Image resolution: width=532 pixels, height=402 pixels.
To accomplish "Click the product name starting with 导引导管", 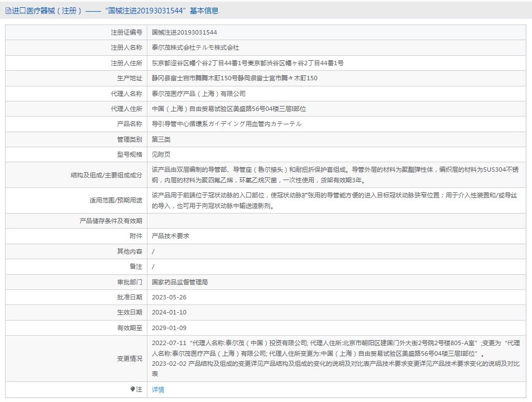I will [227, 124].
